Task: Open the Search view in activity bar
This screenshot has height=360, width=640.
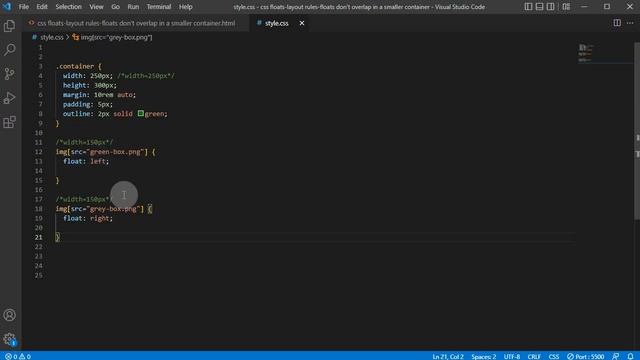Action: point(9,50)
